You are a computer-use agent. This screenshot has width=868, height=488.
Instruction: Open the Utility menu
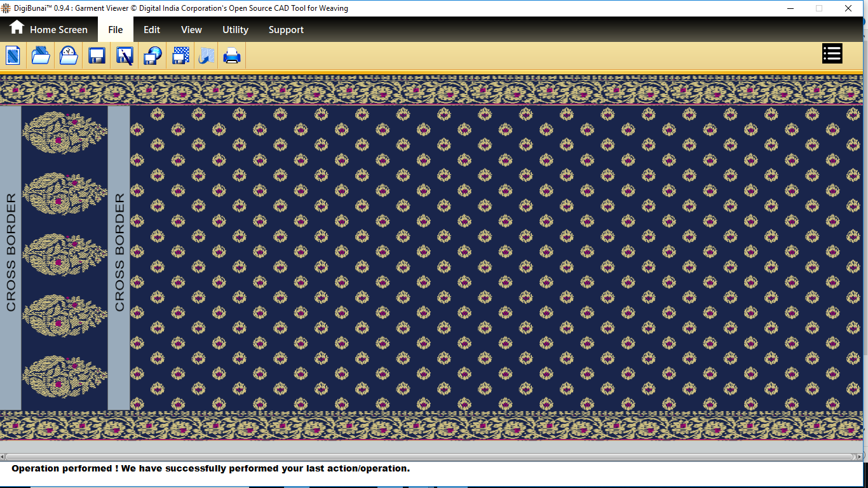[235, 30]
